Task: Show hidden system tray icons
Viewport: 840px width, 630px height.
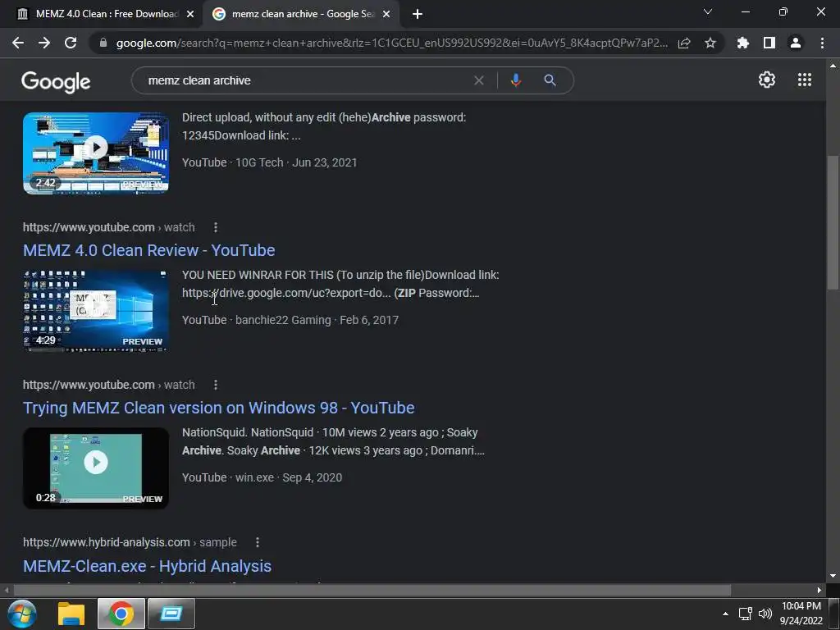Action: tap(725, 614)
